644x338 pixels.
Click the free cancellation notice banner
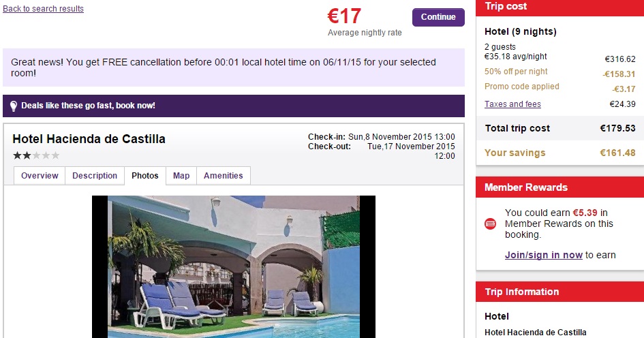pos(233,67)
